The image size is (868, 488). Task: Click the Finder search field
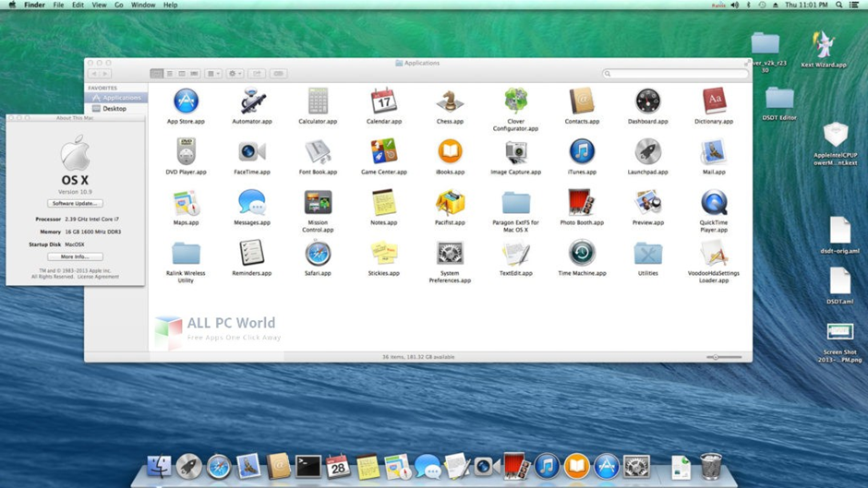pos(675,74)
